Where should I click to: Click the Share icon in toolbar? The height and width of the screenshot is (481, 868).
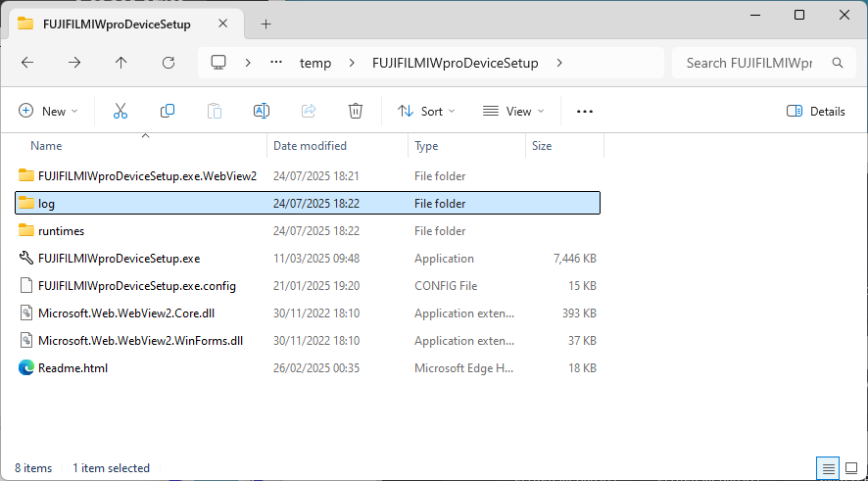click(x=309, y=112)
